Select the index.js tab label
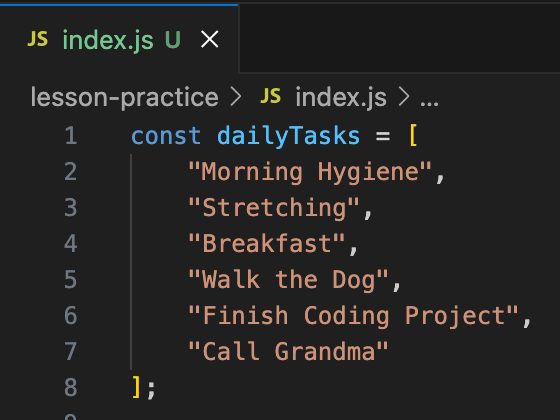Viewport: 560px width, 420px height. coord(108,40)
